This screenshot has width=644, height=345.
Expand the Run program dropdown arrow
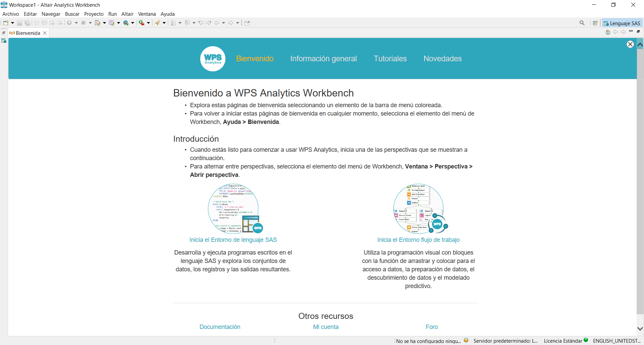[x=76, y=23]
